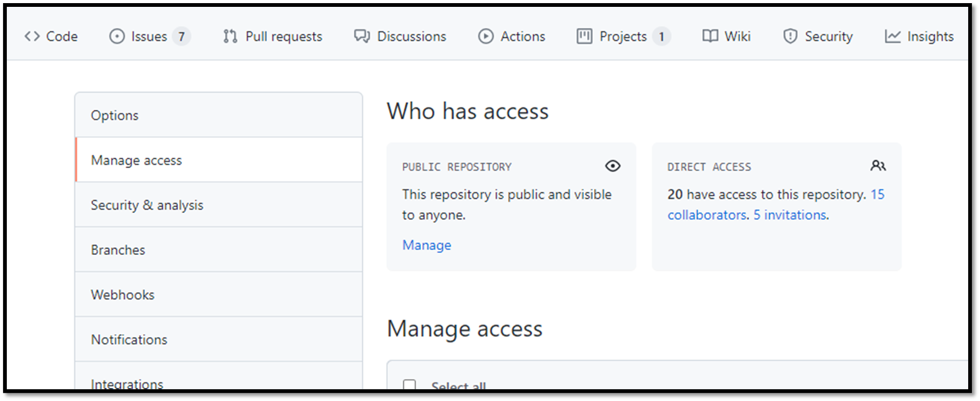Image resolution: width=980 pixels, height=401 pixels.
Task: Check the Select all checkbox
Action: [x=409, y=385]
